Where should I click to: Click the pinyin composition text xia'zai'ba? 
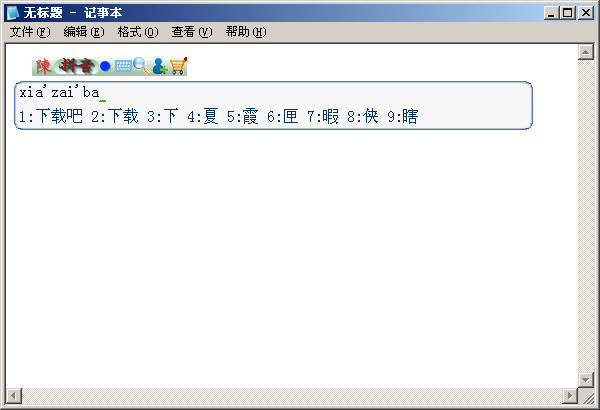[x=59, y=93]
